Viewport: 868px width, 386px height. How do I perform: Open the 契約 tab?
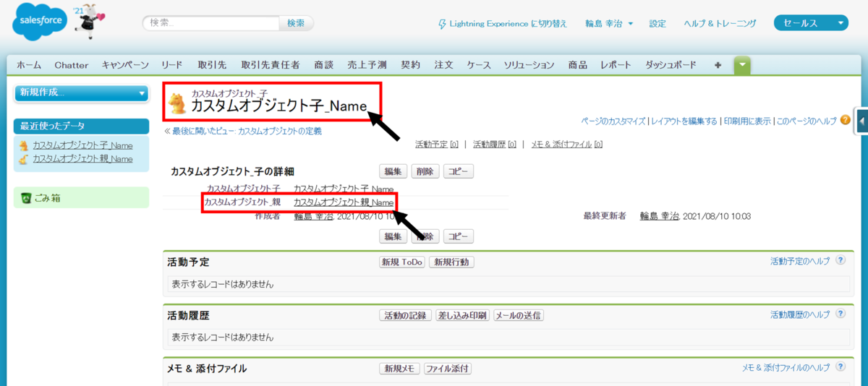pos(410,65)
